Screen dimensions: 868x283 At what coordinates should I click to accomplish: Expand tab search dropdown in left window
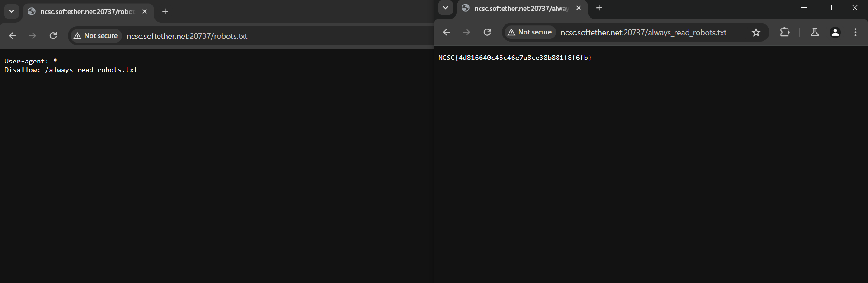click(x=11, y=11)
